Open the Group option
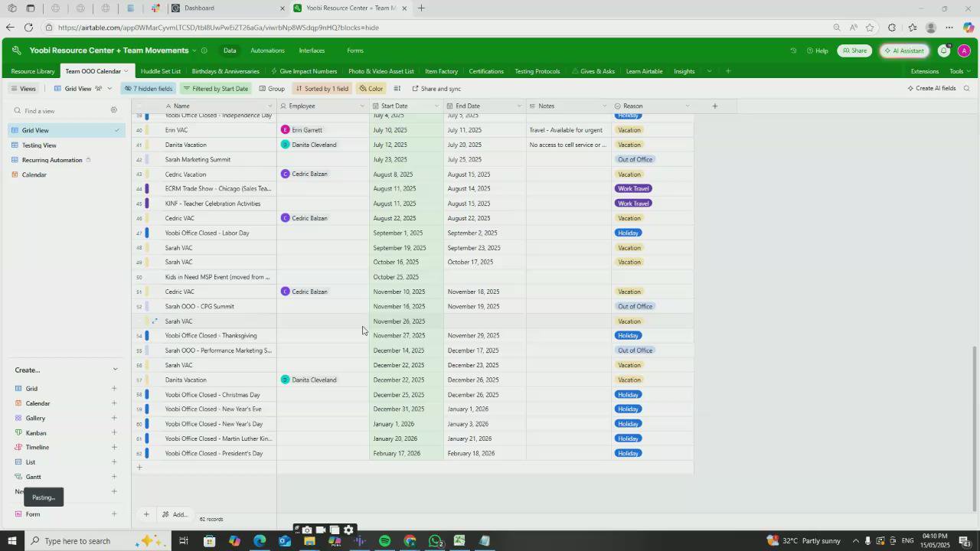This screenshot has width=980, height=551. click(272, 89)
